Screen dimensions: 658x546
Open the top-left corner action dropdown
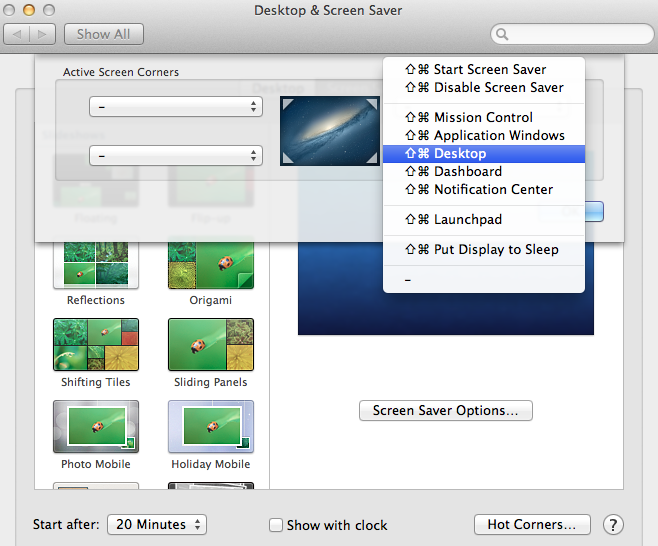pyautogui.click(x=176, y=107)
